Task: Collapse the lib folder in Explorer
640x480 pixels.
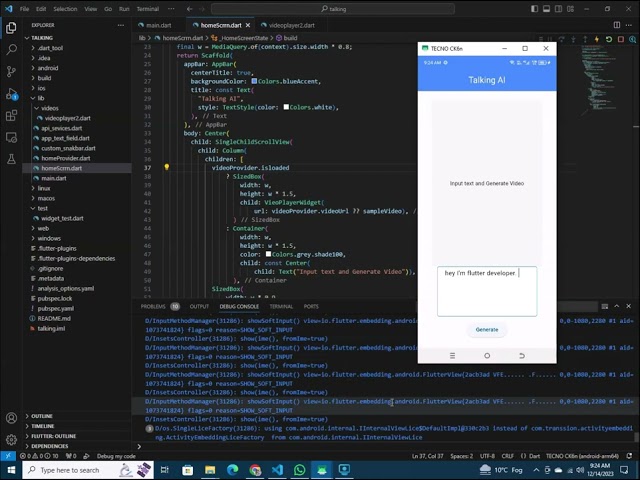Action: 41,98
